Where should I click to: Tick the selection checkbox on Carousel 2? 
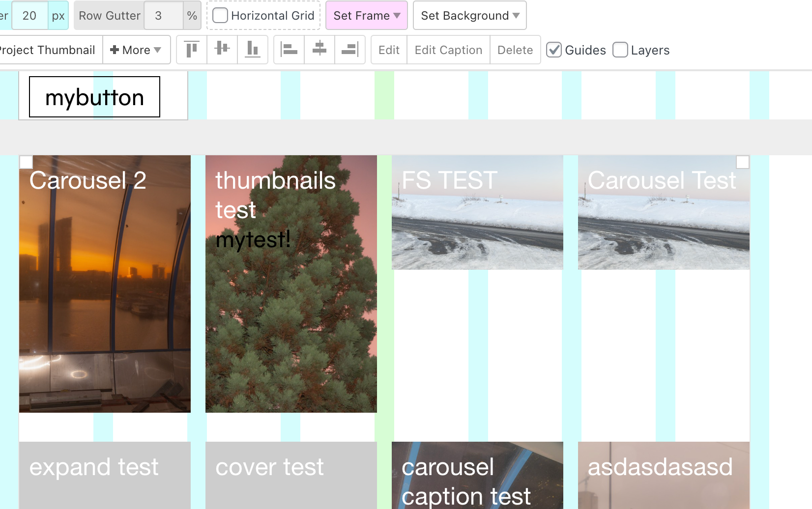click(x=26, y=162)
